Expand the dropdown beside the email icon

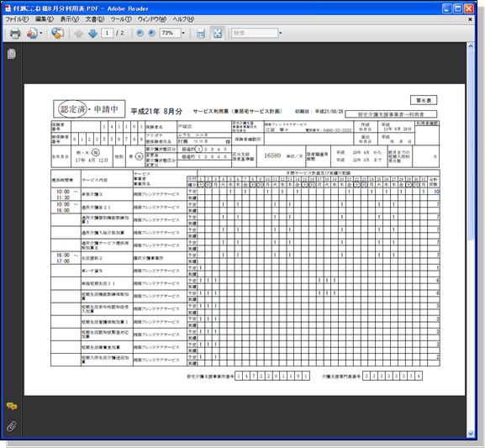pyautogui.click(x=41, y=33)
